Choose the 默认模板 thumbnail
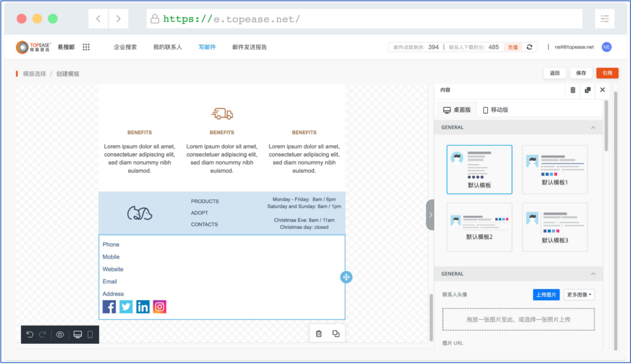The height and width of the screenshot is (364, 631). [x=480, y=170]
